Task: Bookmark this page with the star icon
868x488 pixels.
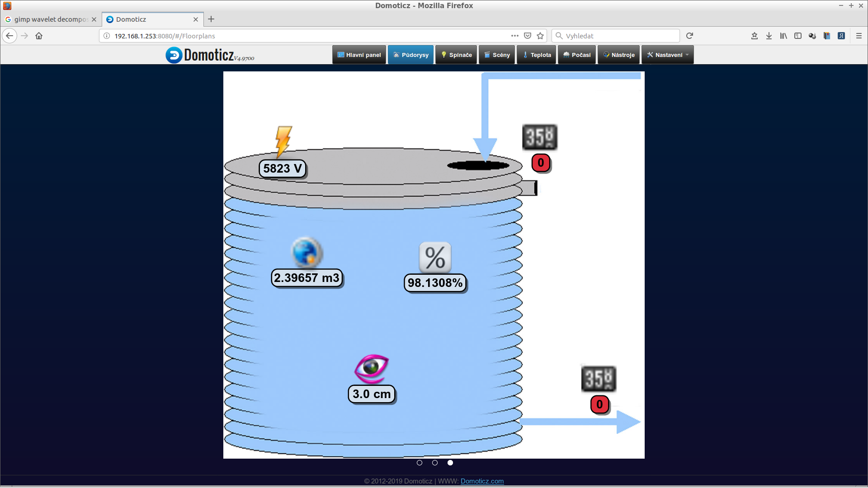Action: tap(540, 36)
